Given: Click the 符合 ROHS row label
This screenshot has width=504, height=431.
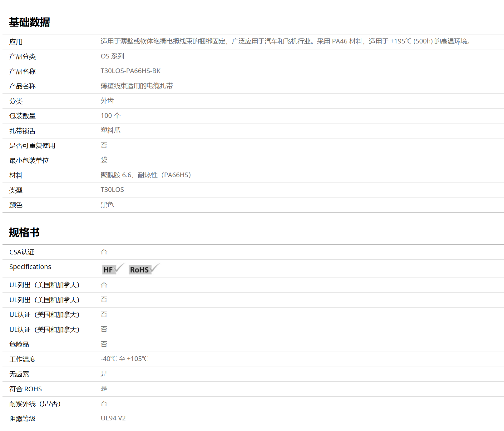Looking at the screenshot, I should [x=26, y=389].
